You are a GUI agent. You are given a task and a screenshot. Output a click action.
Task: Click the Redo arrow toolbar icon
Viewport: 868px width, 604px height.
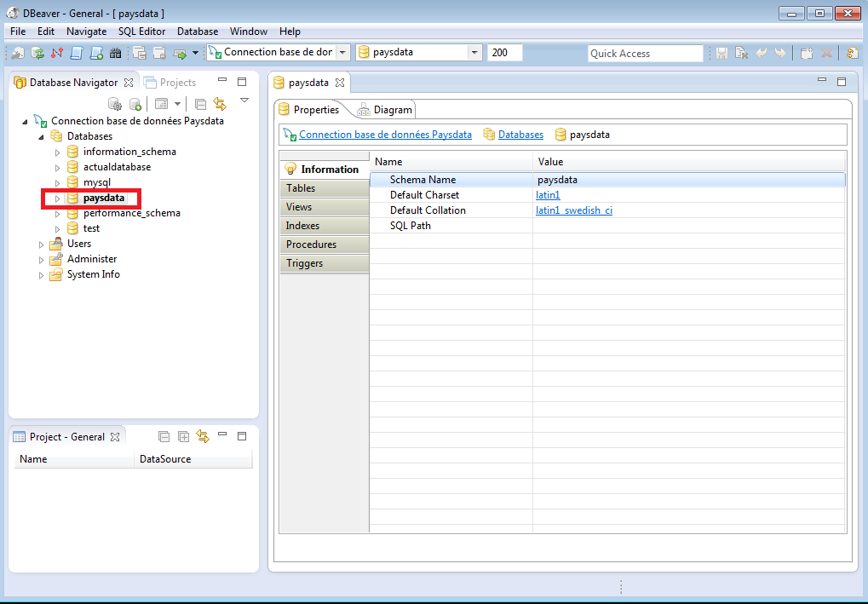coord(780,53)
